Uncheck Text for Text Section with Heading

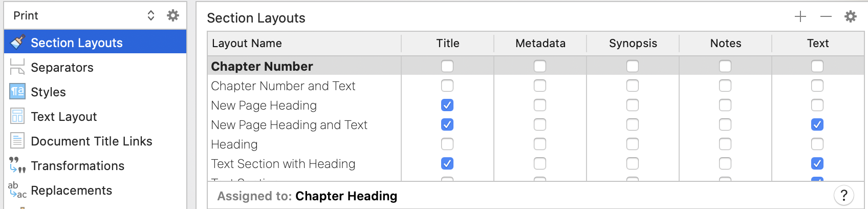click(817, 163)
